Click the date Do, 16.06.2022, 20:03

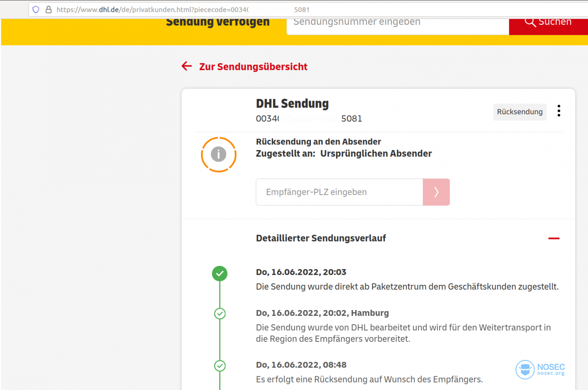(x=301, y=272)
